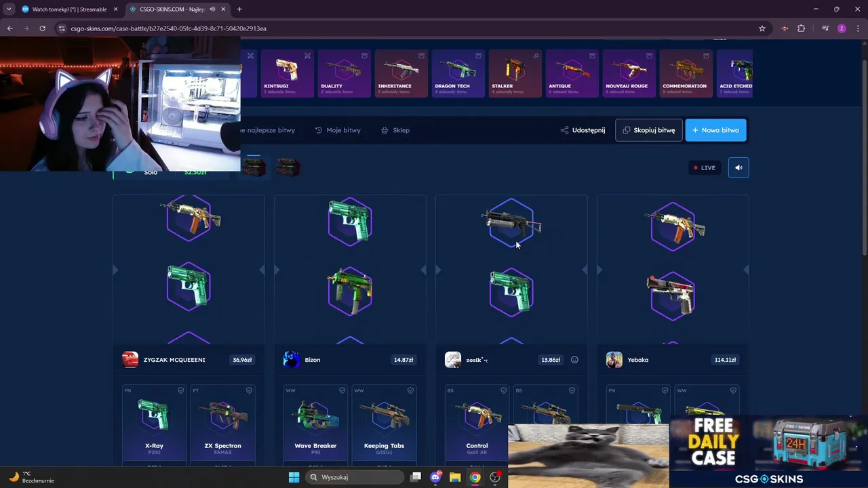Viewport: 868px width, 488px height.
Task: Click the shield icon on Control item card
Action: (x=503, y=390)
